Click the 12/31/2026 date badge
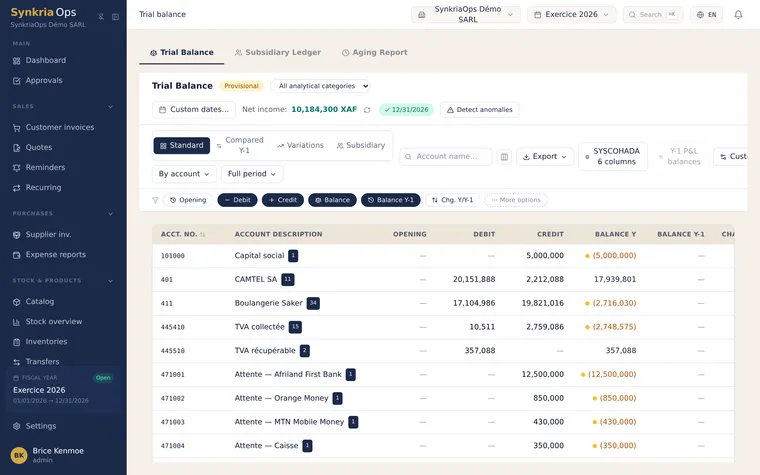760x475 pixels. tap(406, 110)
